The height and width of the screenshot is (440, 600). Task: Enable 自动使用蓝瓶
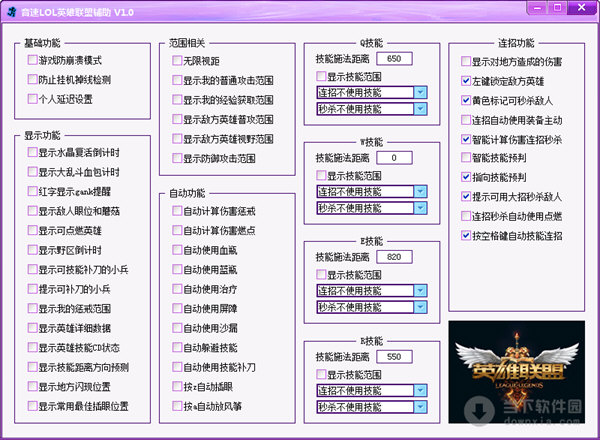click(177, 269)
